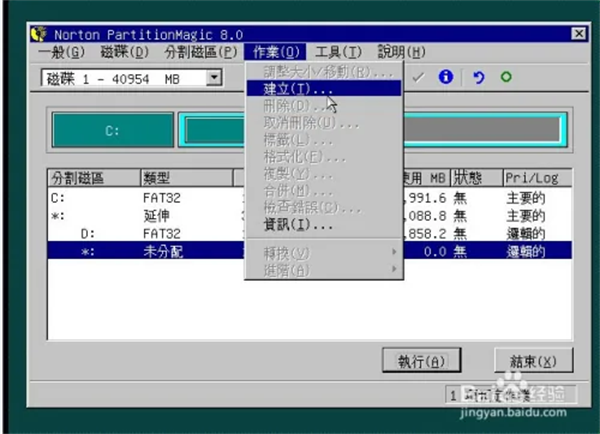600x434 pixels.
Task: Click 調整大小/移動(R)... menu entry
Action: [x=324, y=72]
